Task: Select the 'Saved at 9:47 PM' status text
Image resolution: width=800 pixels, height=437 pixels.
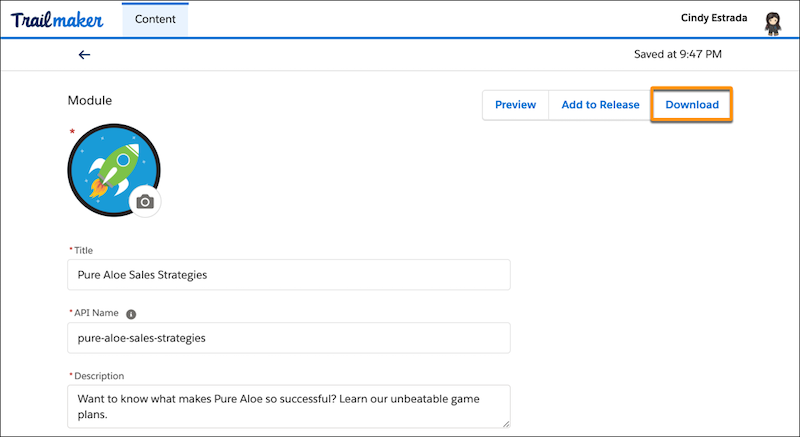Action: (678, 54)
